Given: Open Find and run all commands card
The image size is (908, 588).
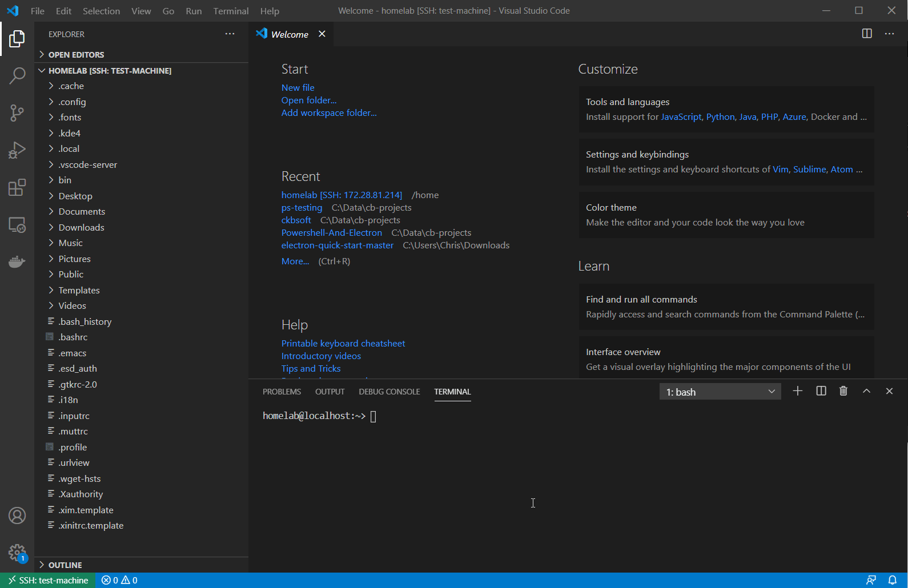Looking at the screenshot, I should (x=726, y=307).
